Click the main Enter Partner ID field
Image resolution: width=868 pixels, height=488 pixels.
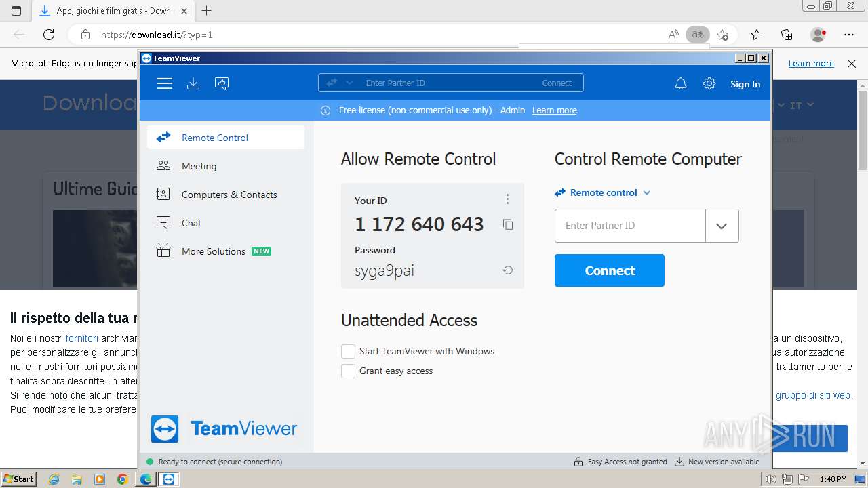630,226
